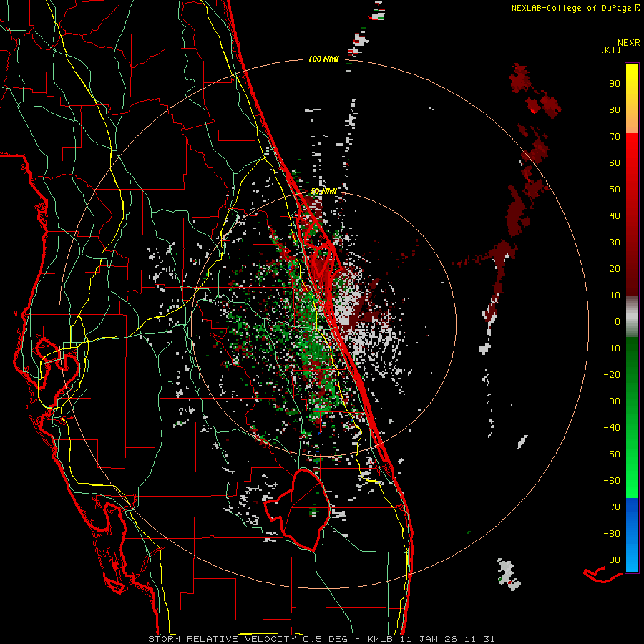Select the -10 value on the velocity scale
This screenshot has height=644, width=644.
click(x=612, y=348)
